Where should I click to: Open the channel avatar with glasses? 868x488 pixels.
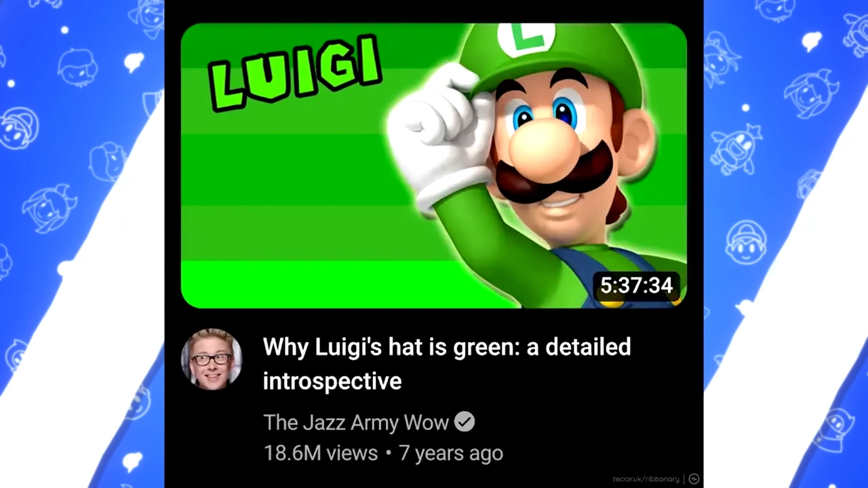[211, 359]
